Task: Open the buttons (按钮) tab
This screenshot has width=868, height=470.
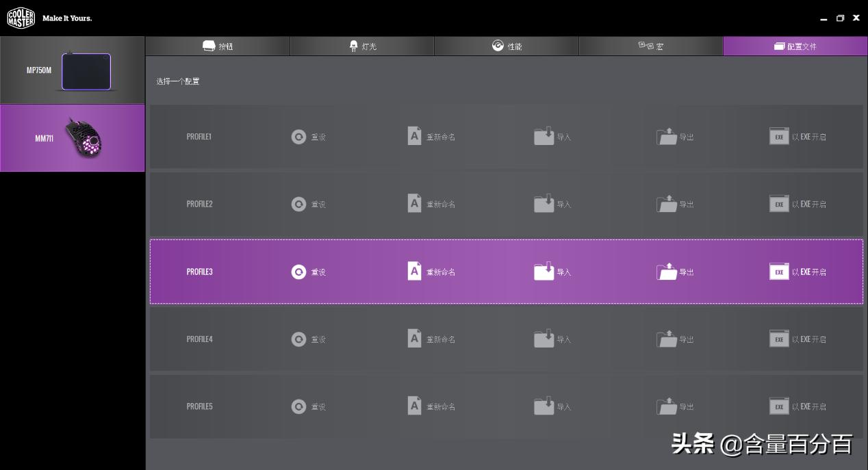Action: coord(218,46)
